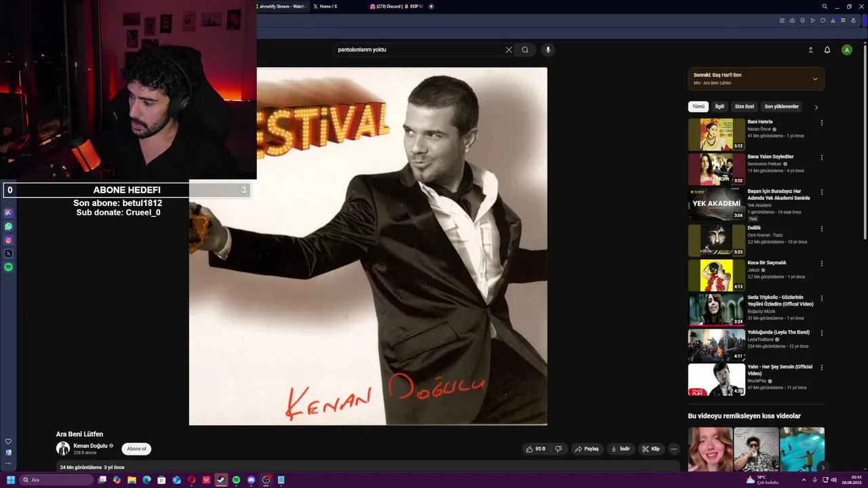This screenshot has width=868, height=488.
Task: Click the browser snapshot camera icon
Action: 792,20
